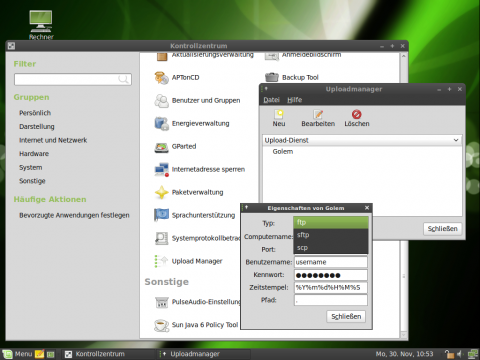Open Sprachunterstützung flag icon
480x360 pixels.
point(161,215)
